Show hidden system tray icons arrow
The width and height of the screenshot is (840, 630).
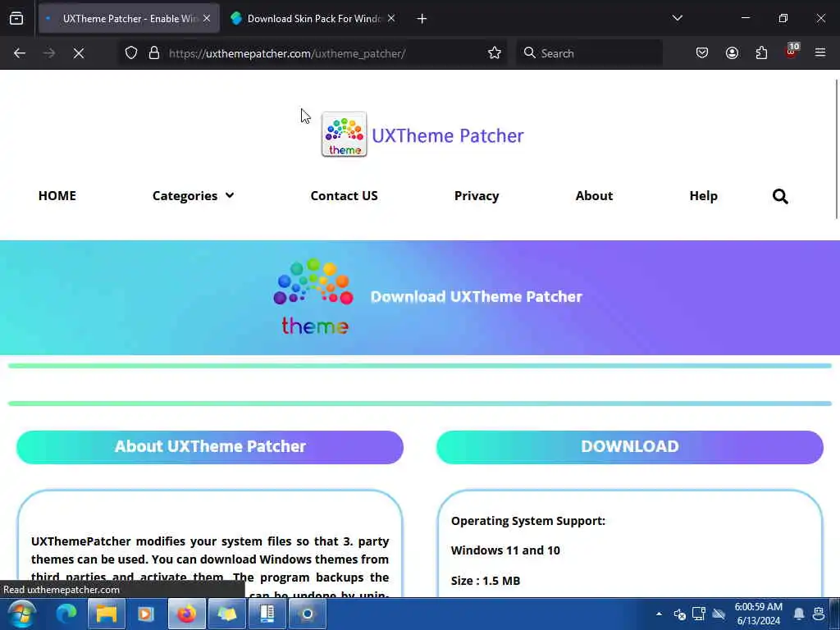coord(659,614)
